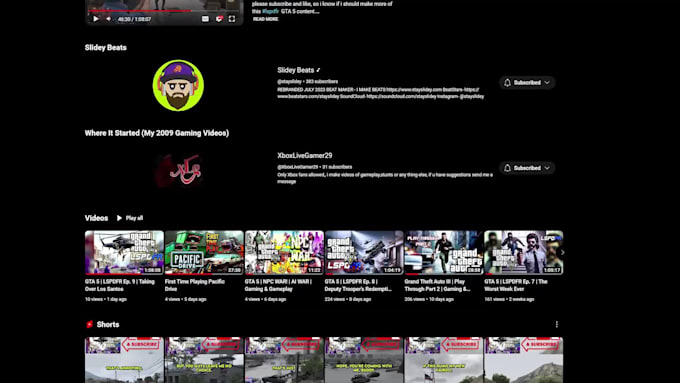The width and height of the screenshot is (680, 383).
Task: Open the sixth Shorts thumbnail
Action: coord(523,360)
